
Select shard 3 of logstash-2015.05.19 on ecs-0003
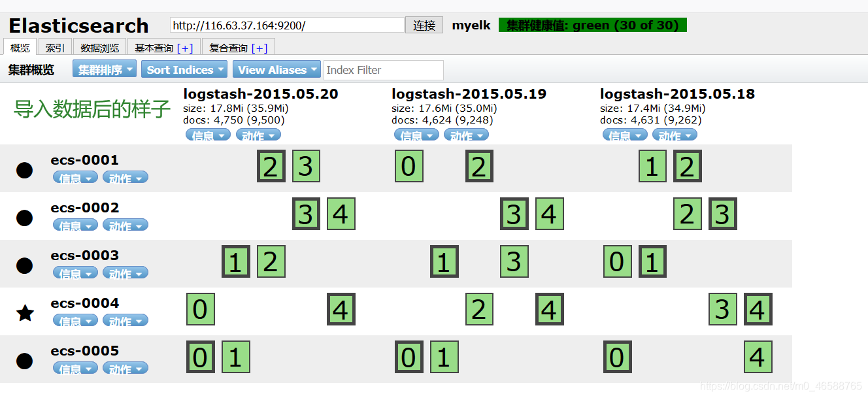tap(514, 261)
